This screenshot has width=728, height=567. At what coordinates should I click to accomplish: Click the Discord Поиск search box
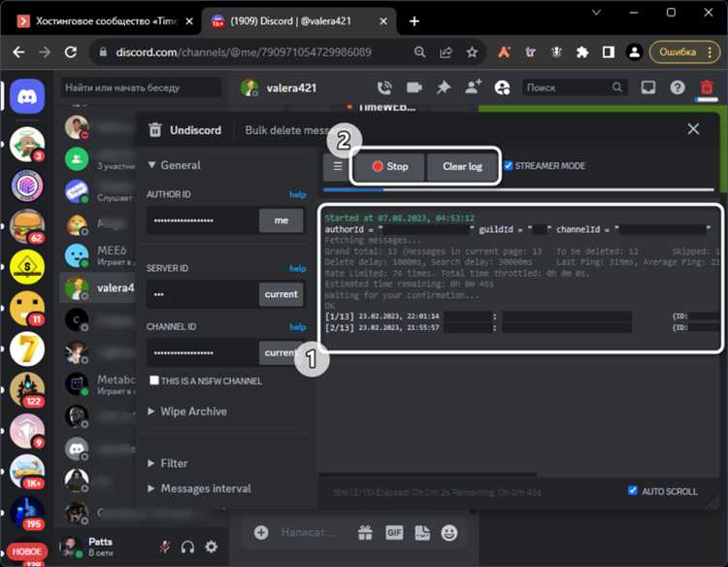pyautogui.click(x=574, y=87)
